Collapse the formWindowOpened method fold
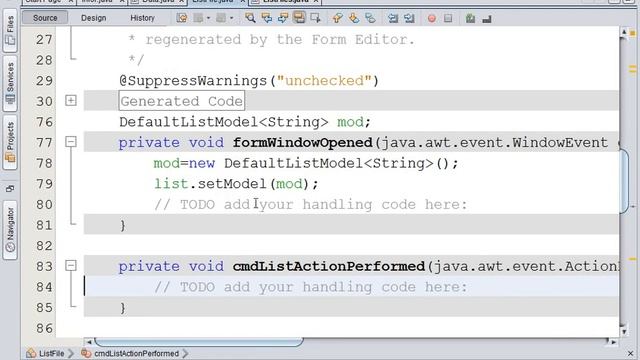Image resolution: width=640 pixels, height=360 pixels. pos(71,142)
